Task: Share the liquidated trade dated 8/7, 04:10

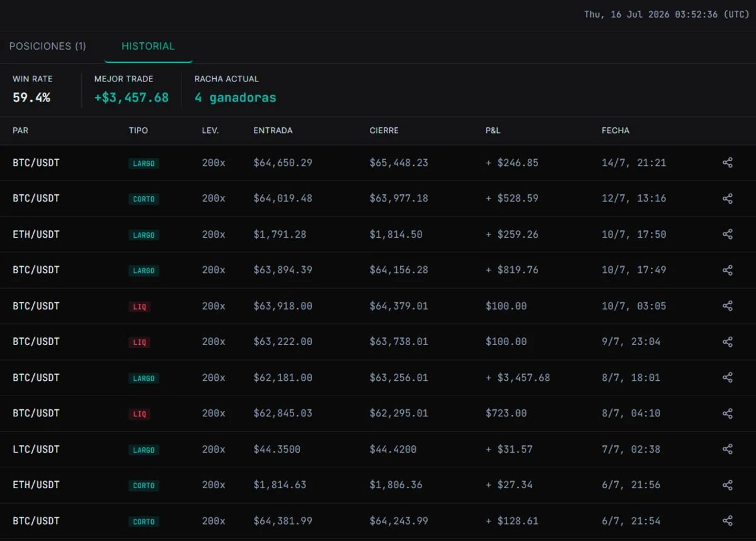Action: tap(728, 414)
